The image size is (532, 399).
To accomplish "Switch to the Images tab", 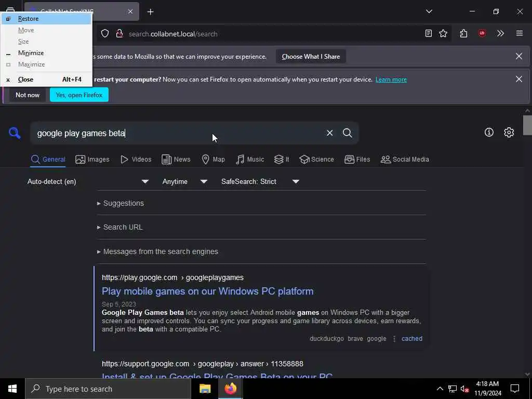I will [x=92, y=159].
